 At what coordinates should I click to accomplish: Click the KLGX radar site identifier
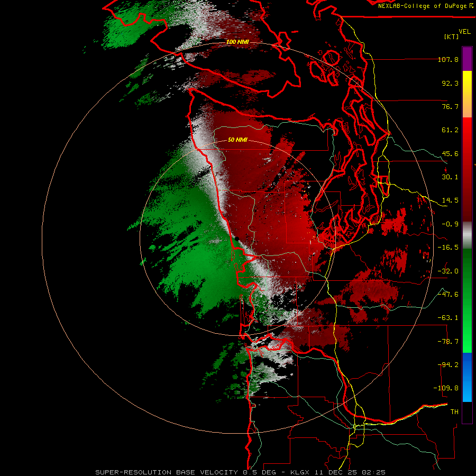pos(300,472)
